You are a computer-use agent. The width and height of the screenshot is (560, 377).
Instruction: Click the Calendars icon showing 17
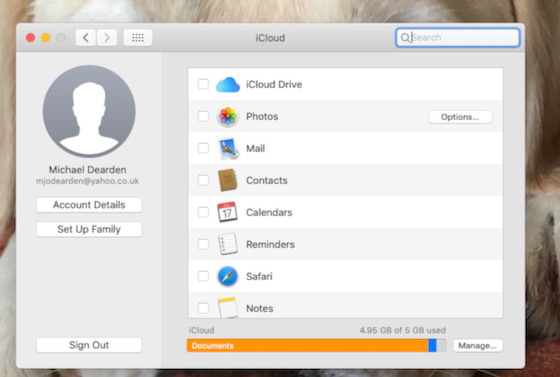(228, 212)
